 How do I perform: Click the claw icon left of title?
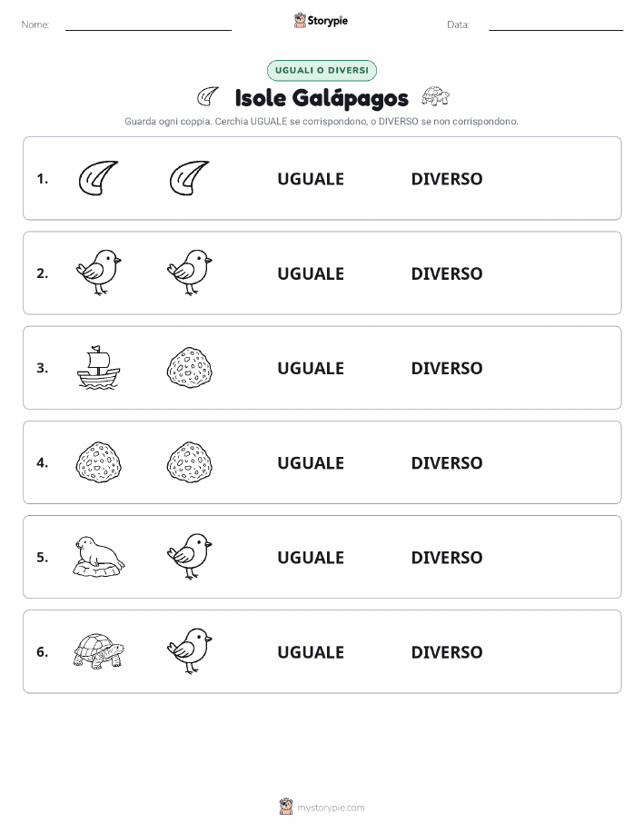[x=207, y=96]
